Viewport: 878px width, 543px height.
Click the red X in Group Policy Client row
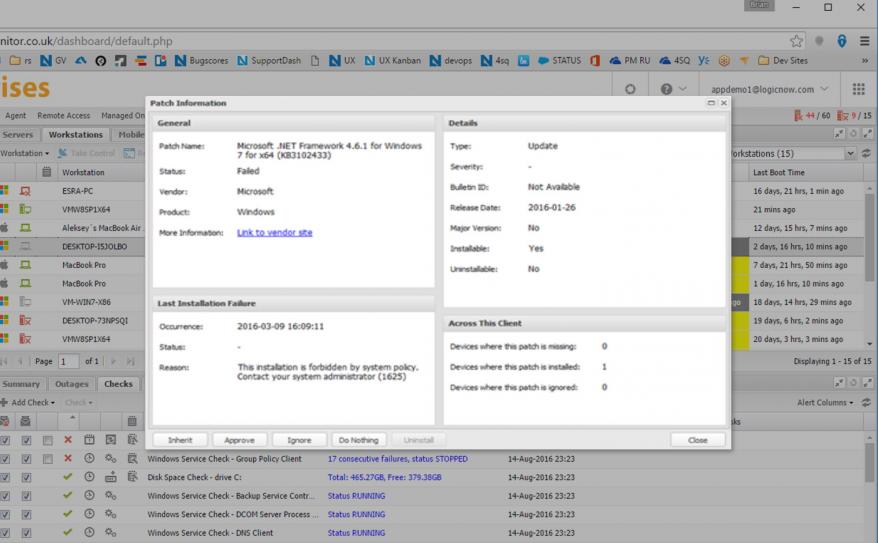(x=68, y=458)
